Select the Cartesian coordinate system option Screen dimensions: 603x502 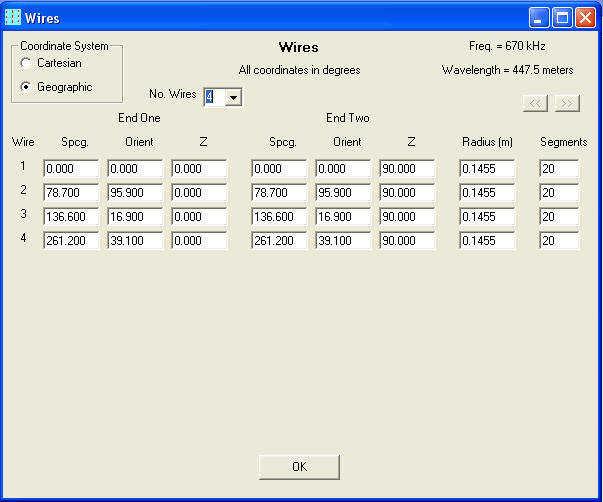(51, 63)
